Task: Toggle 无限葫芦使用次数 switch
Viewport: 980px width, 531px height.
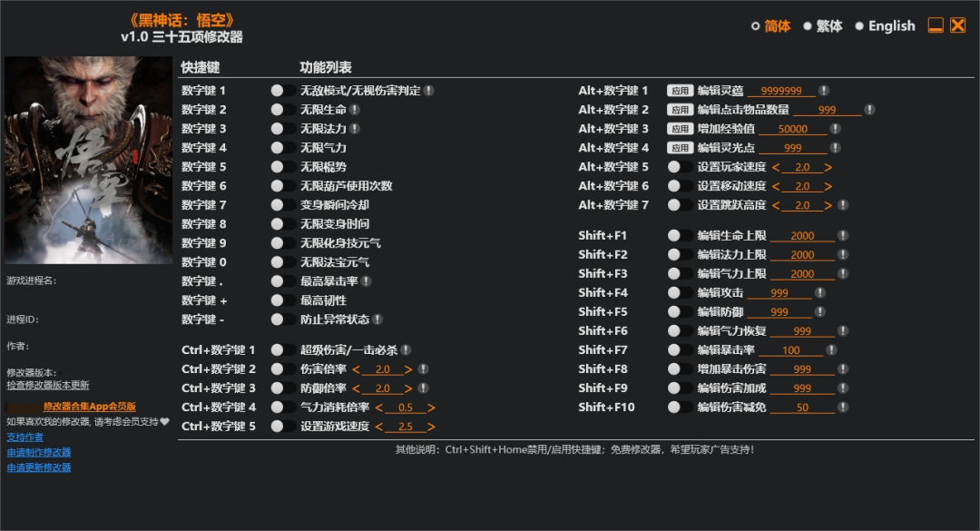Action: [x=282, y=186]
